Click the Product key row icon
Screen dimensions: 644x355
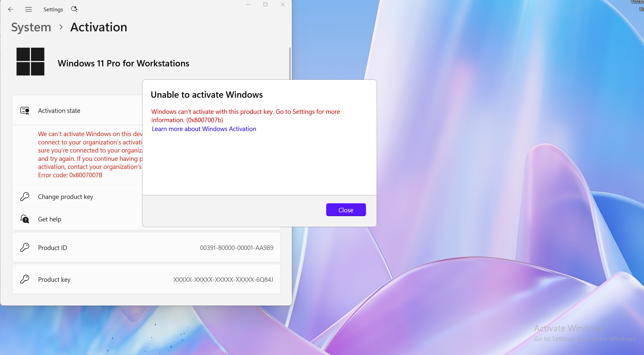pyautogui.click(x=25, y=279)
